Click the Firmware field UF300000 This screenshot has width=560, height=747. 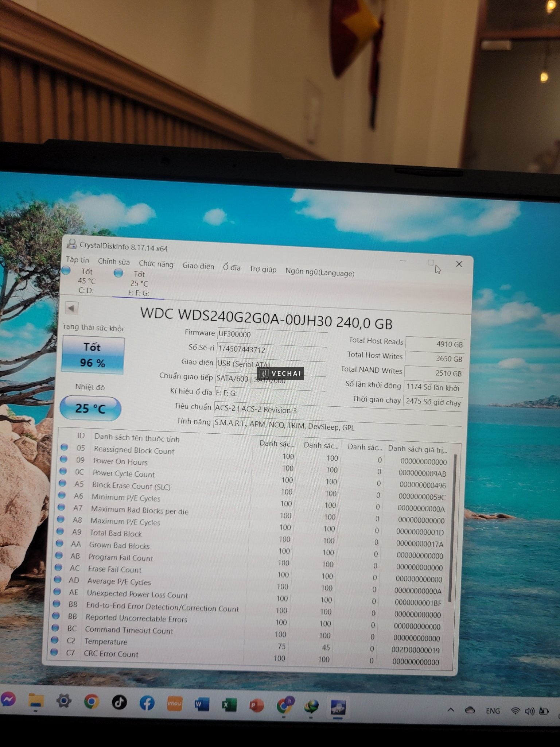(272, 335)
